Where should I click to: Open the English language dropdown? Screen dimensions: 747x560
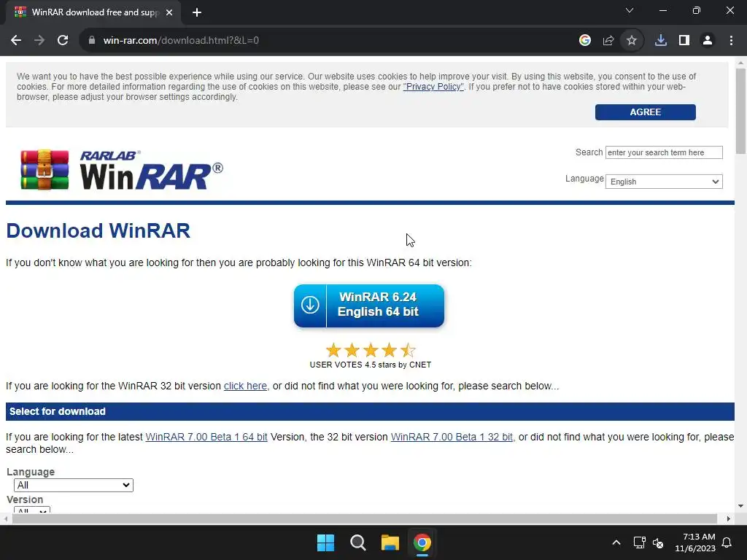[x=664, y=182]
